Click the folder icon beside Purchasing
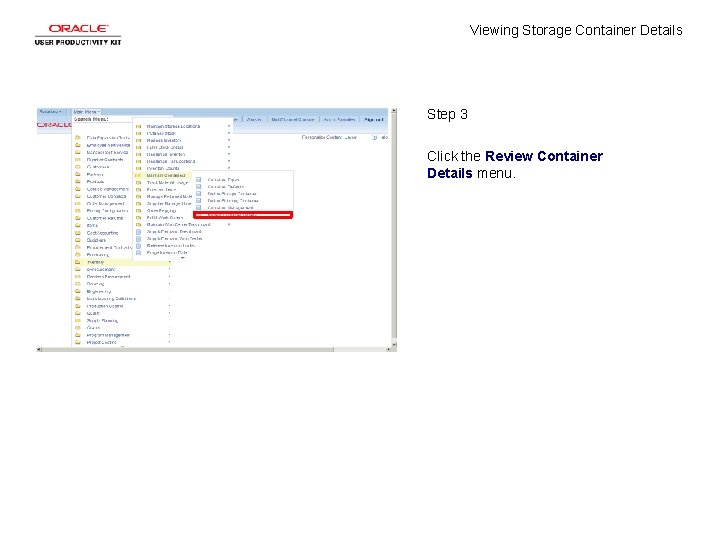 point(78,254)
